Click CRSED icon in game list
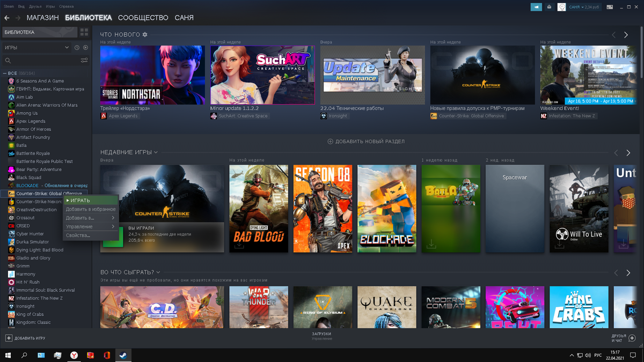The height and width of the screenshot is (362, 644). [x=11, y=226]
